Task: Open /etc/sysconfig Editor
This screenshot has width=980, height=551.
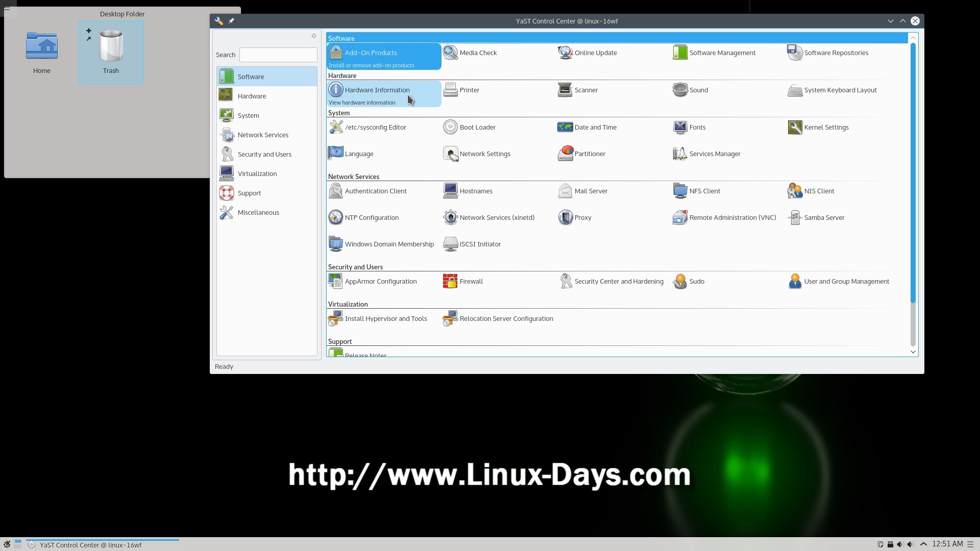Action: 367,127
